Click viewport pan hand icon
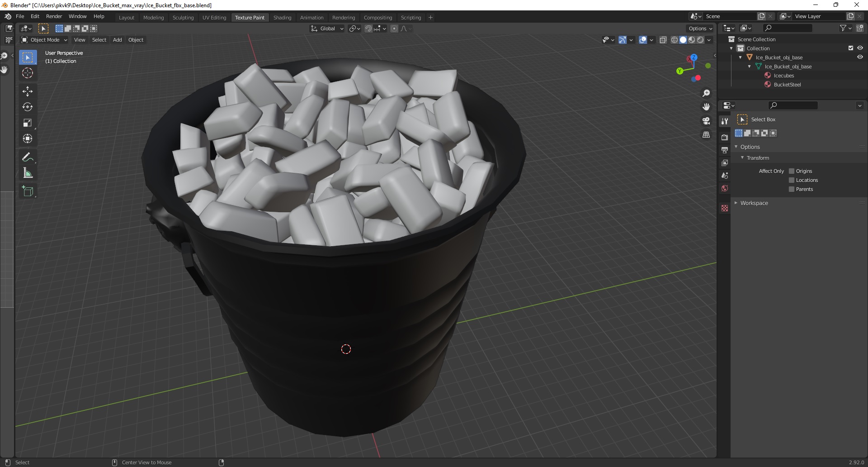Screen dimensions: 868x467 click(x=706, y=107)
